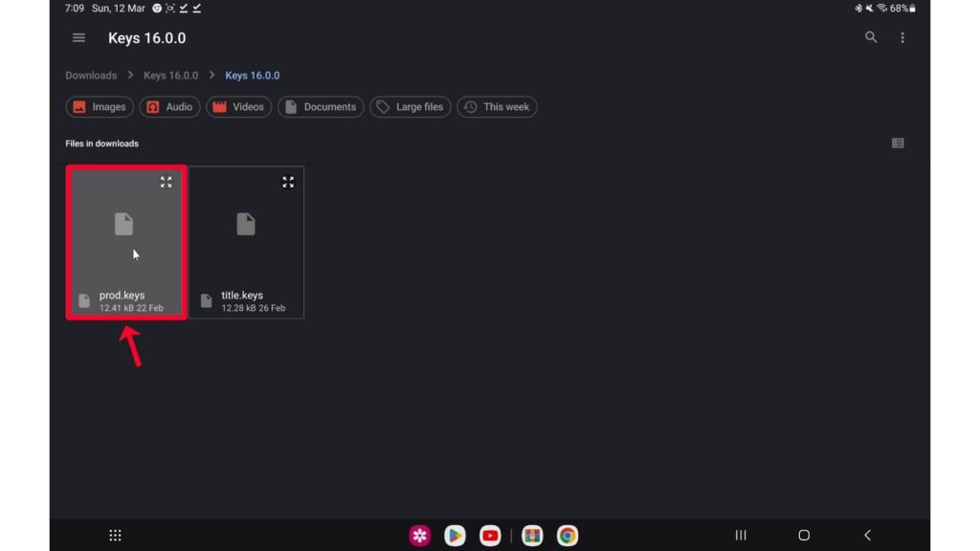Image resolution: width=980 pixels, height=551 pixels.
Task: Switch to list view layout
Action: [x=898, y=143]
